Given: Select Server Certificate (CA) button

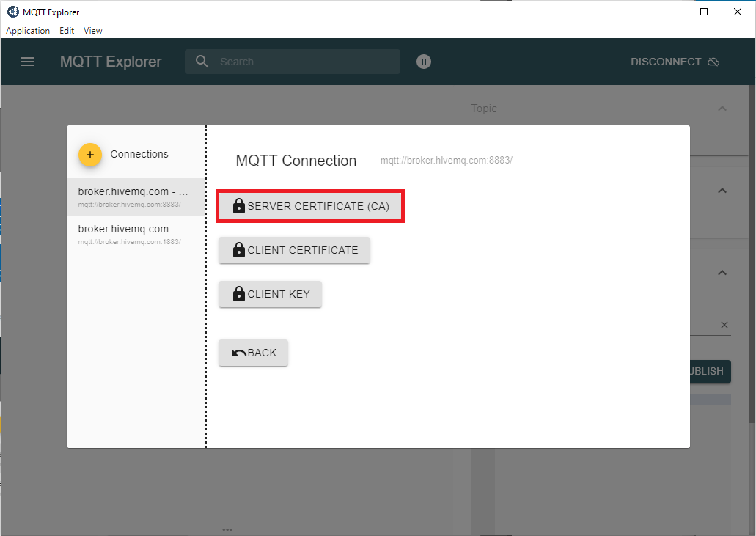Looking at the screenshot, I should pos(310,206).
